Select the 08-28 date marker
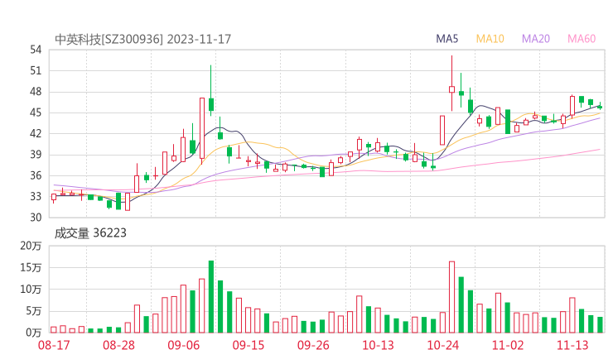The image size is (613, 364). (119, 345)
